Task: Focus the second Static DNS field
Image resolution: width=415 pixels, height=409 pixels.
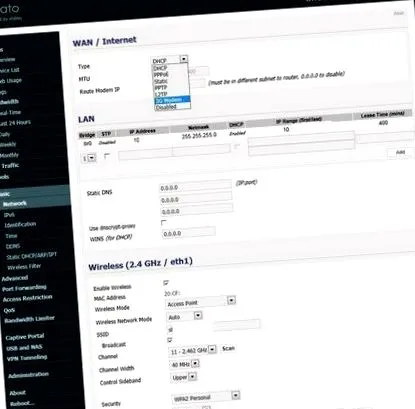Action: click(x=196, y=198)
